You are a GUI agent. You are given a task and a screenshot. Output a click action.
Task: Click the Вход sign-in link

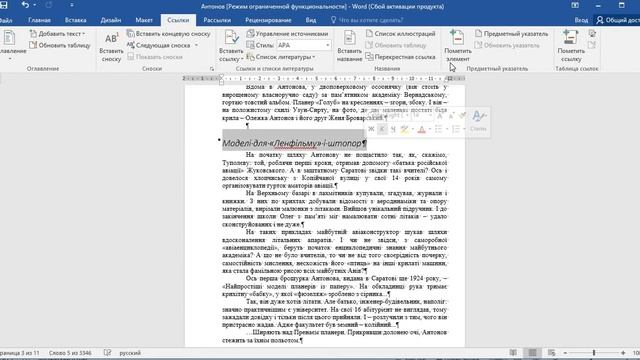(x=581, y=20)
